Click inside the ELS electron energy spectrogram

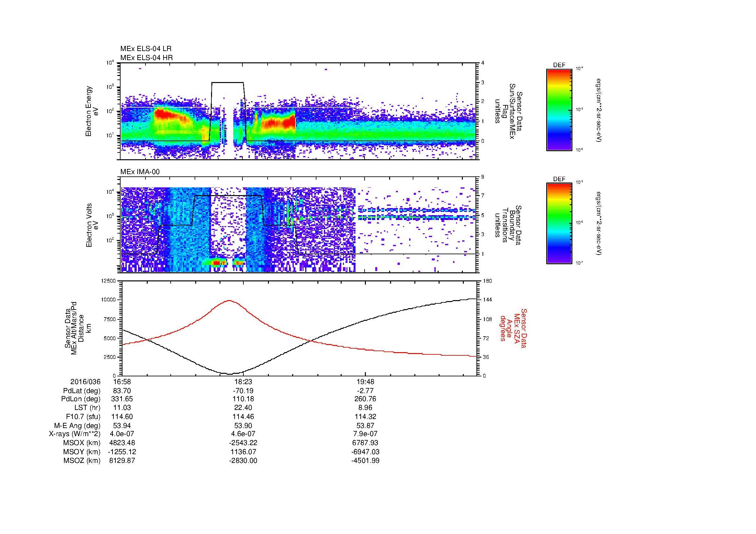299,111
